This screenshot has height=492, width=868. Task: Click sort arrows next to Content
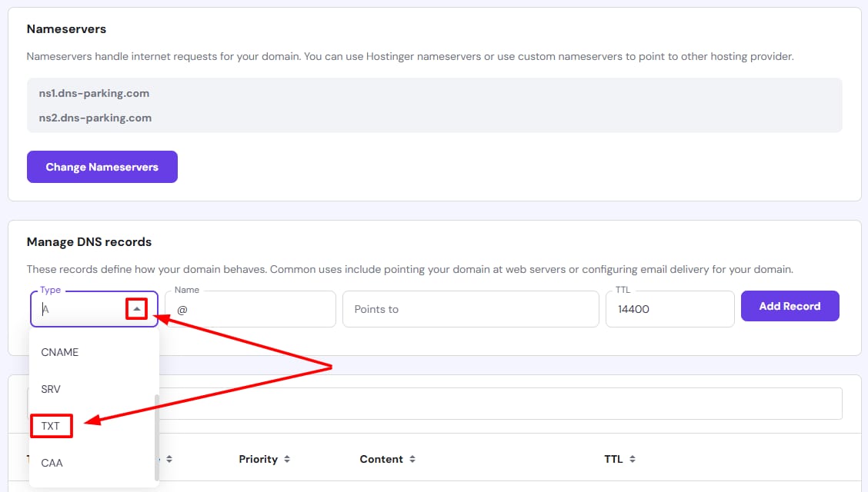(x=412, y=459)
